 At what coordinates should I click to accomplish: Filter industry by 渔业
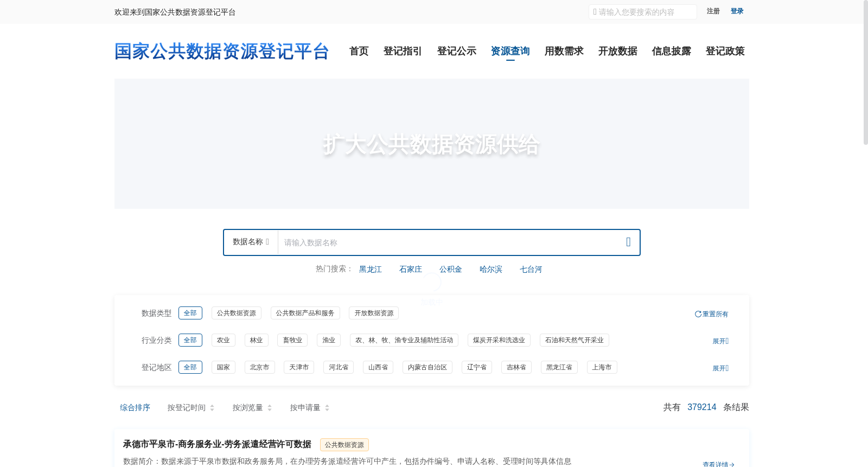point(329,340)
